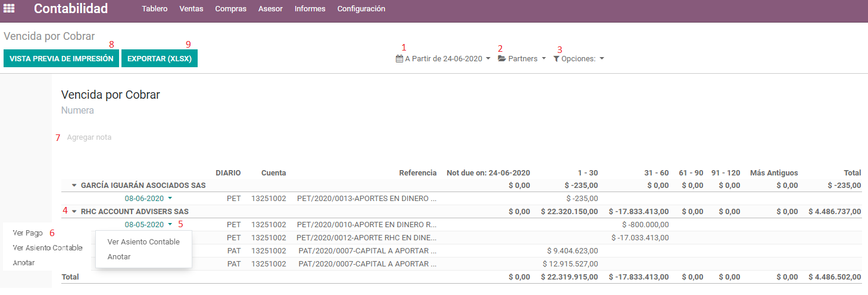
Task: Select Ver Asiento Contable in popup menu
Action: [x=143, y=241]
